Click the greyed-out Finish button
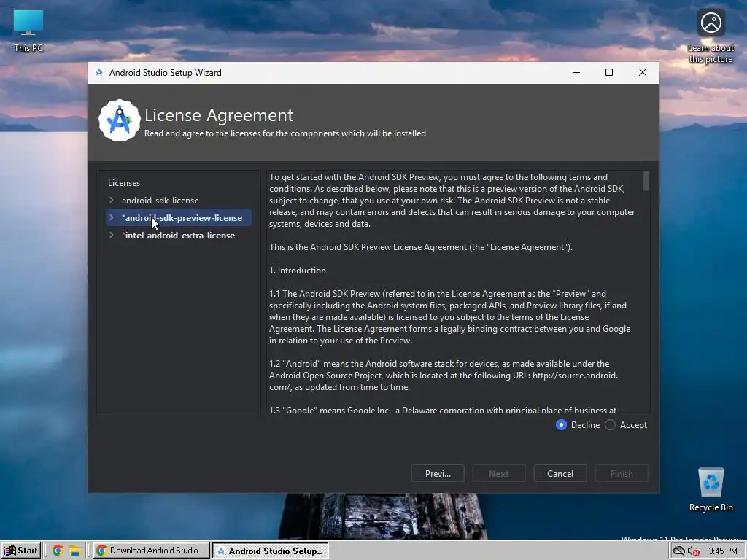Image resolution: width=747 pixels, height=560 pixels. pos(622,474)
